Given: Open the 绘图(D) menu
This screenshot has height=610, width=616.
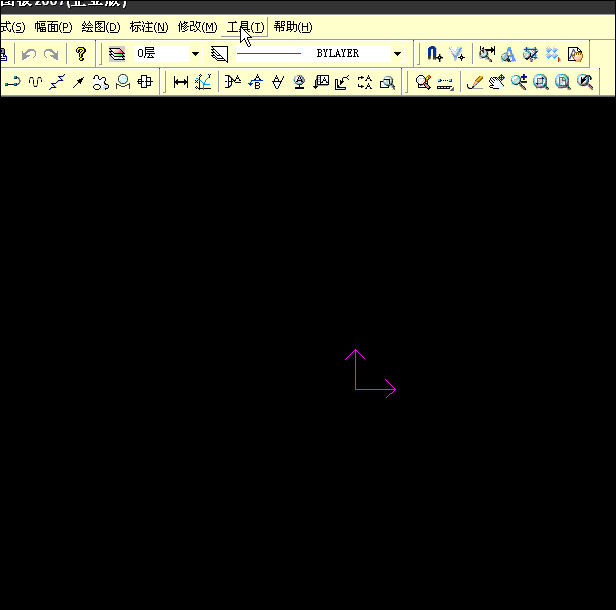Looking at the screenshot, I should 101,27.
